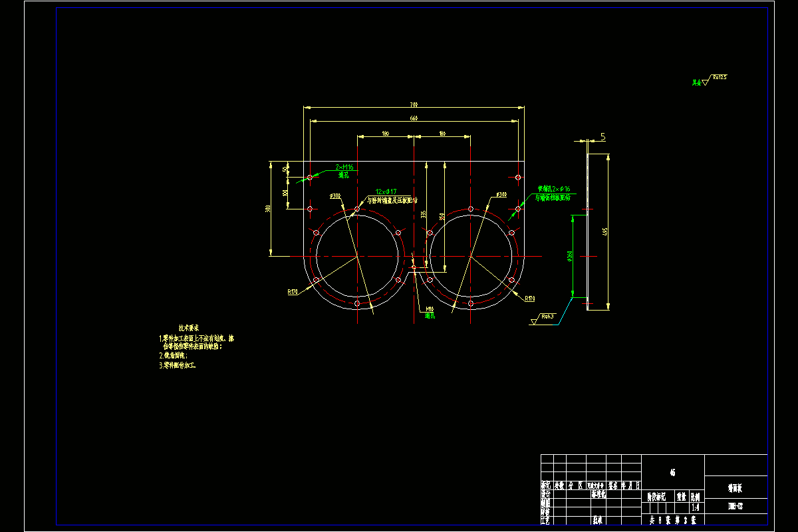Select the 12×φ17 hole callout
Viewport: 798px width, 532px height.
[386, 191]
